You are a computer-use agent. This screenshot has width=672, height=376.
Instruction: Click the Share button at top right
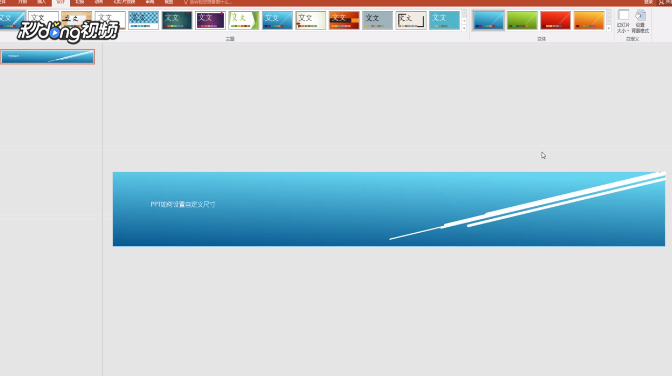click(x=665, y=2)
